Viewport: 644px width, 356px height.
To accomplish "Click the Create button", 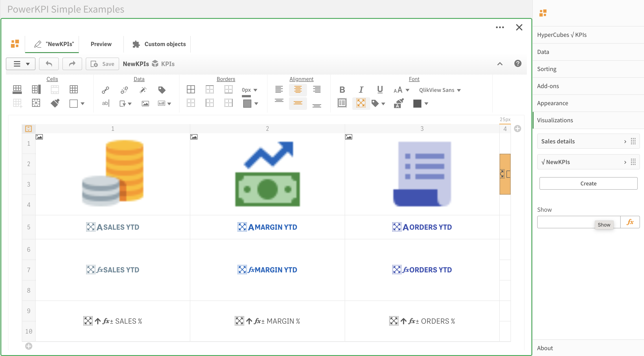I will (588, 184).
